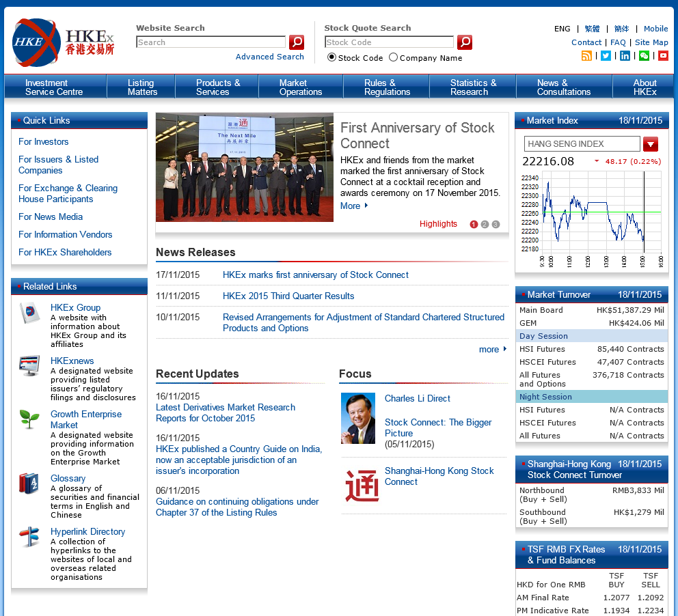The height and width of the screenshot is (616, 678).
Task: Open the Site Map link
Action: 651,42
